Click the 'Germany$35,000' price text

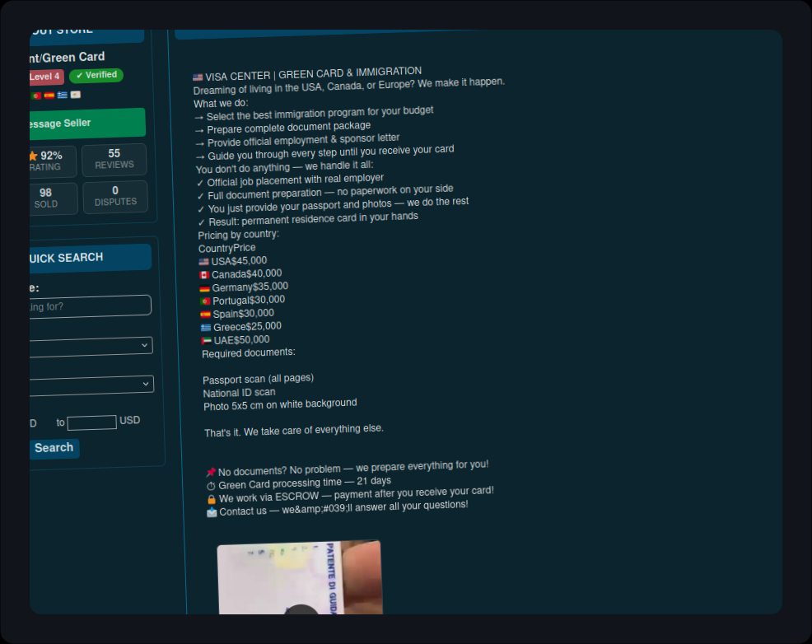point(250,287)
